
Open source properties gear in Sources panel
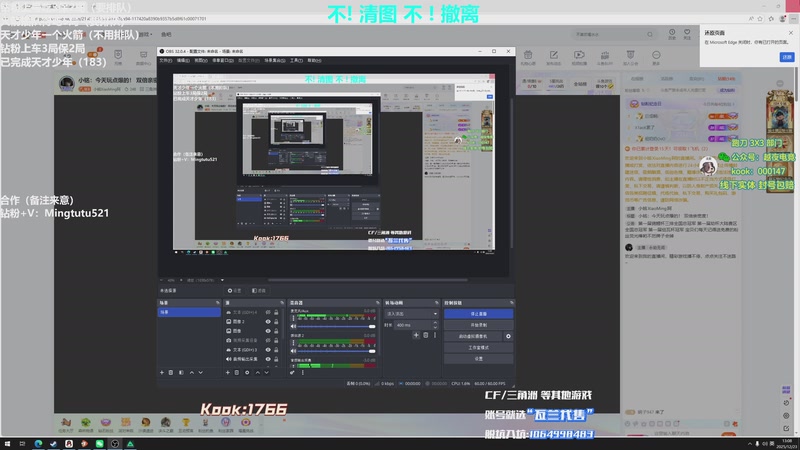tap(247, 372)
